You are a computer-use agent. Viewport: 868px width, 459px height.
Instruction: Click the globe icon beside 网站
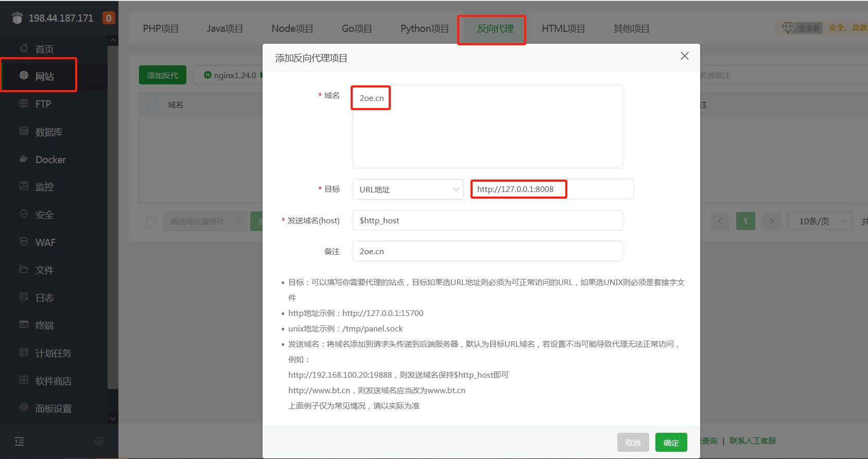pyautogui.click(x=24, y=76)
